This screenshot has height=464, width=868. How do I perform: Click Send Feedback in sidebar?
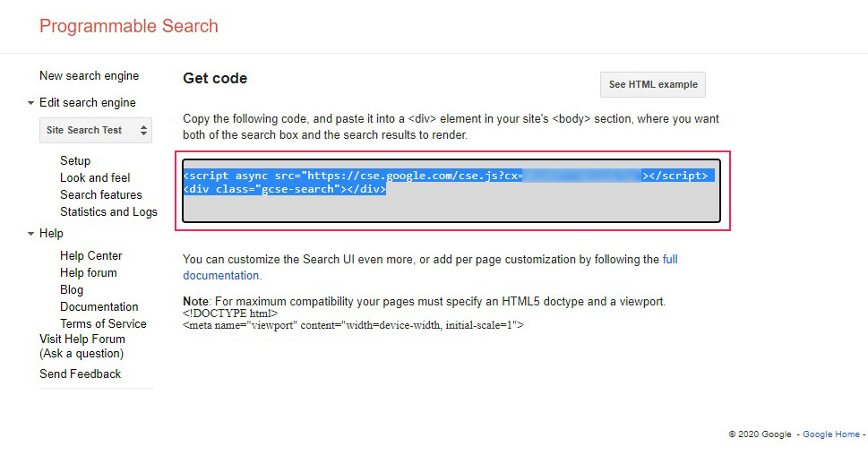(81, 374)
